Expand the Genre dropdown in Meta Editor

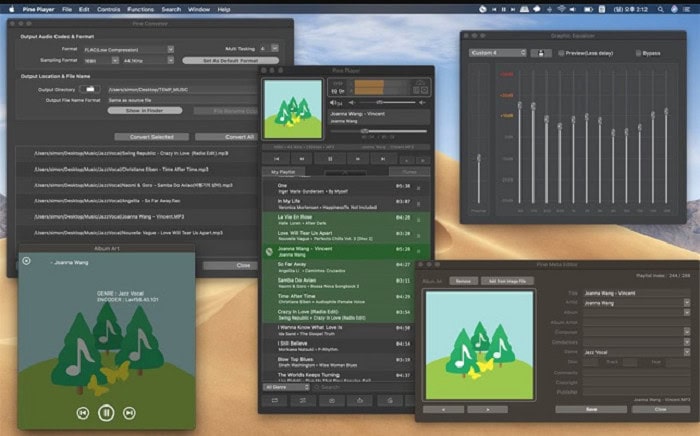point(687,352)
